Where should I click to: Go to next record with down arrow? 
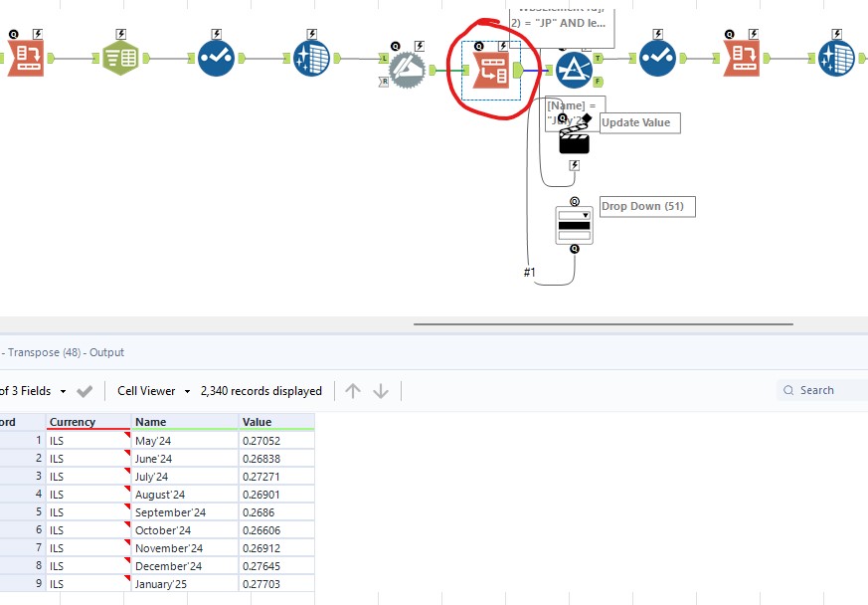(381, 391)
